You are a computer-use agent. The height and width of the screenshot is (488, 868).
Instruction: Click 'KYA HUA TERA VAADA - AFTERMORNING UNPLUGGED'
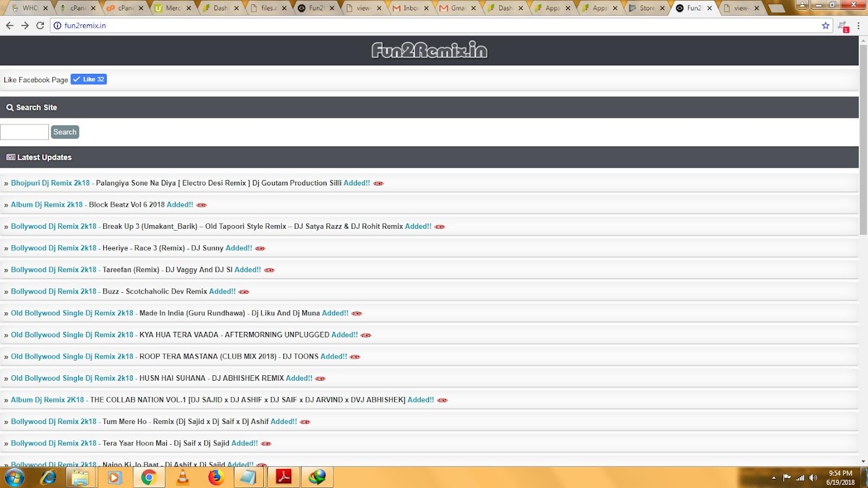(x=234, y=335)
